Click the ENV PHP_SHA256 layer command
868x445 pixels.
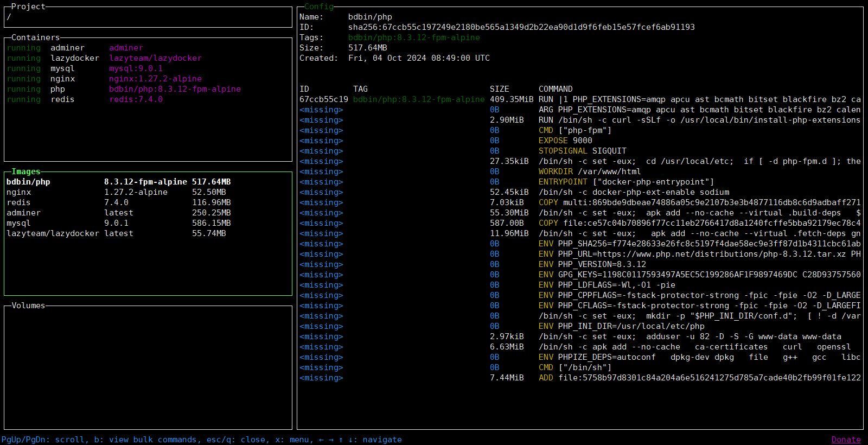[x=700, y=244]
